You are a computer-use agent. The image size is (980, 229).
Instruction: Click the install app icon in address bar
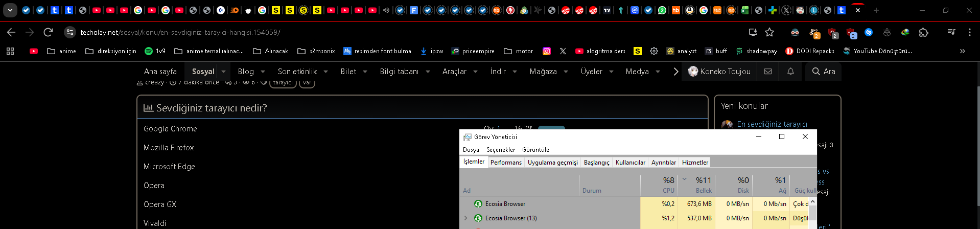coord(753,32)
